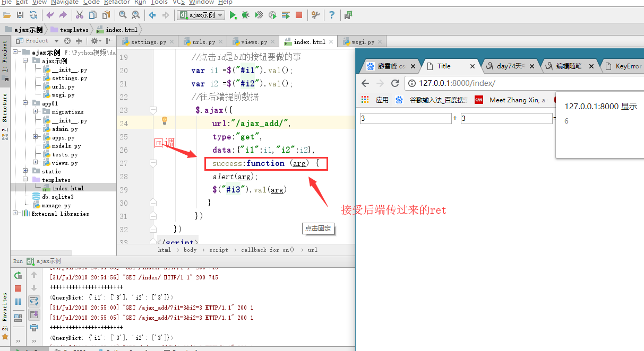Click Rerun icon in Run panel
The image size is (644, 351).
coord(18,275)
